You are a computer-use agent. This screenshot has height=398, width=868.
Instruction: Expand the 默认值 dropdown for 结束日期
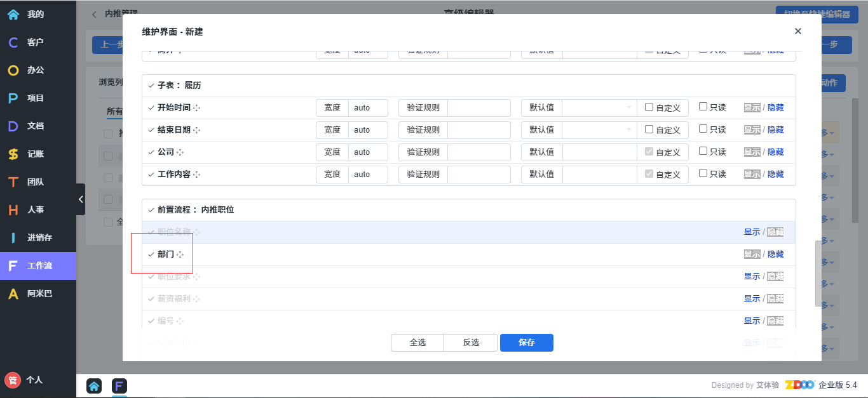click(599, 130)
